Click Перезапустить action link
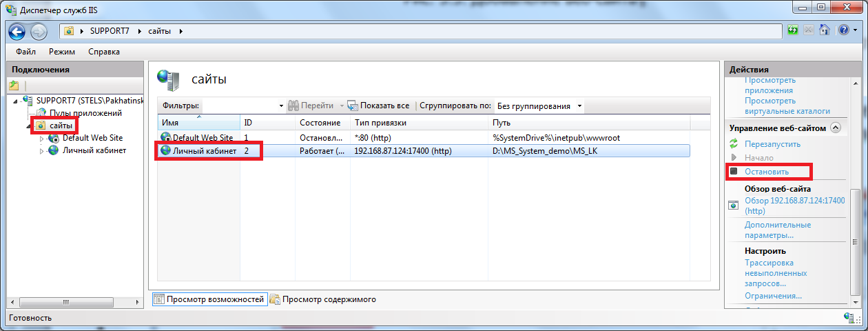868x331 pixels. [x=772, y=144]
